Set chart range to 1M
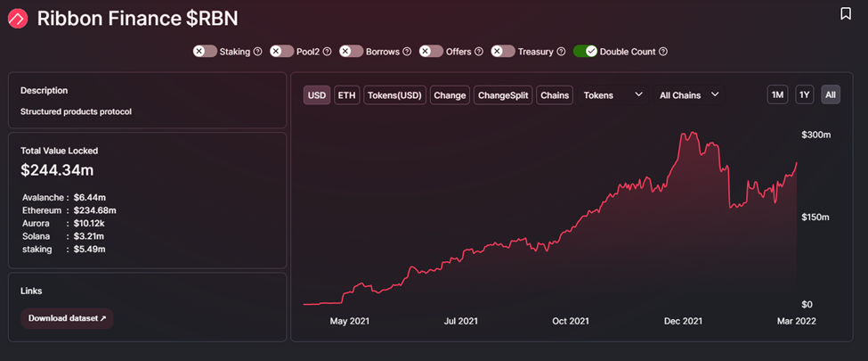This screenshot has width=868, height=361. click(x=777, y=94)
